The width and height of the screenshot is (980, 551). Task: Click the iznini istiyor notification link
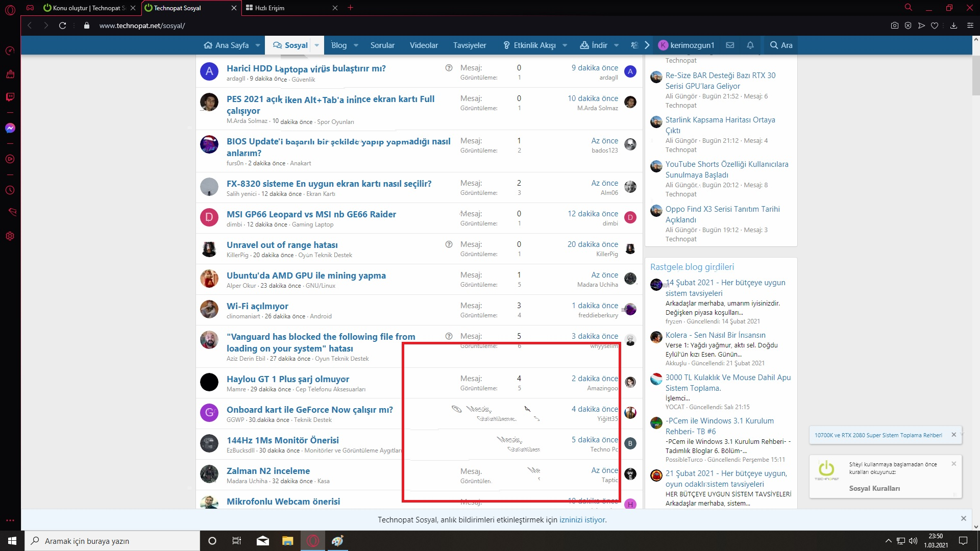tap(582, 519)
